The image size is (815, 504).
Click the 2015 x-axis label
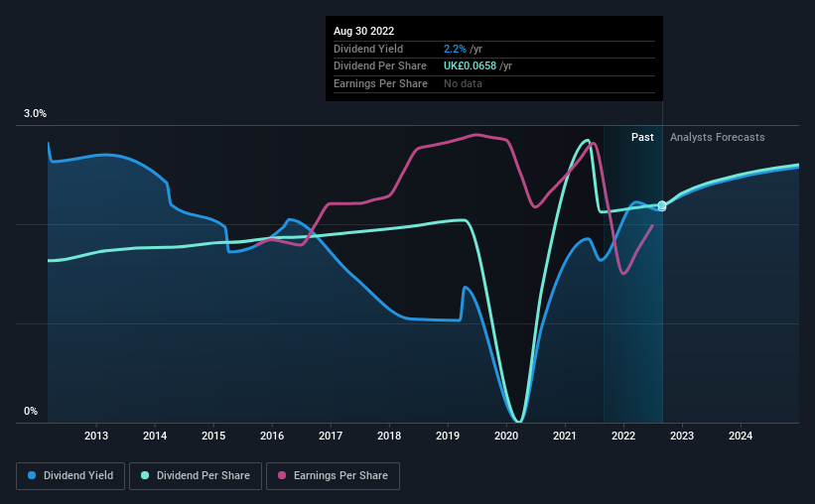click(x=213, y=436)
